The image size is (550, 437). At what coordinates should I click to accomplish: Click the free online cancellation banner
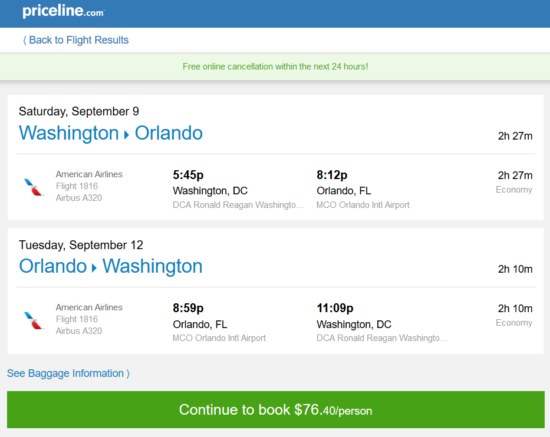pyautogui.click(x=275, y=67)
